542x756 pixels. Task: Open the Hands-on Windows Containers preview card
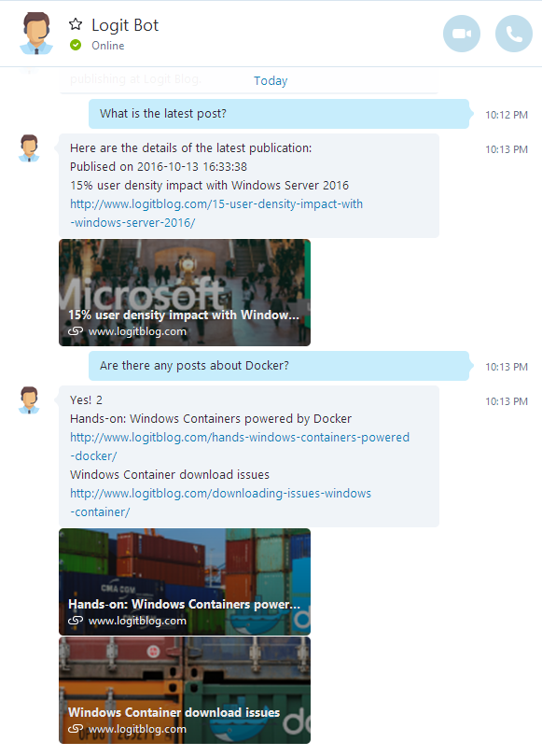click(x=185, y=582)
